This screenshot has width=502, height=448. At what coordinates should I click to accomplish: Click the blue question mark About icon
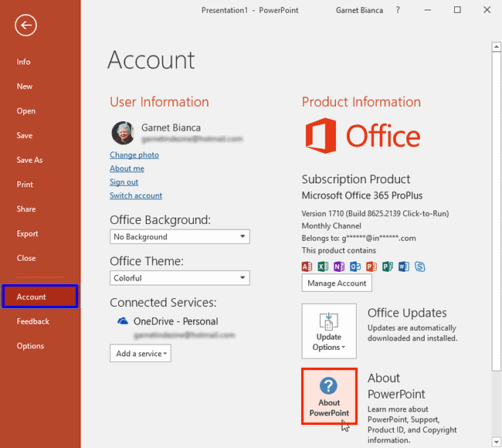tap(328, 385)
